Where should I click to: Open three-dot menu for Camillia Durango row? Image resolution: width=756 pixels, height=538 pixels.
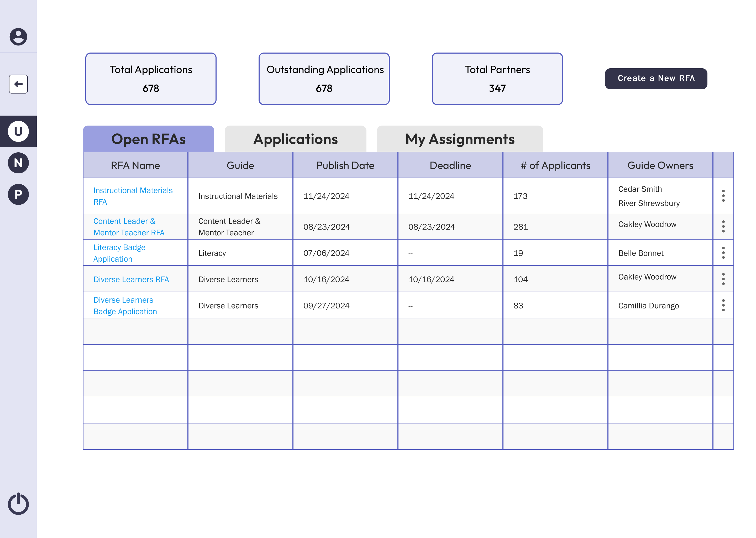click(x=723, y=306)
